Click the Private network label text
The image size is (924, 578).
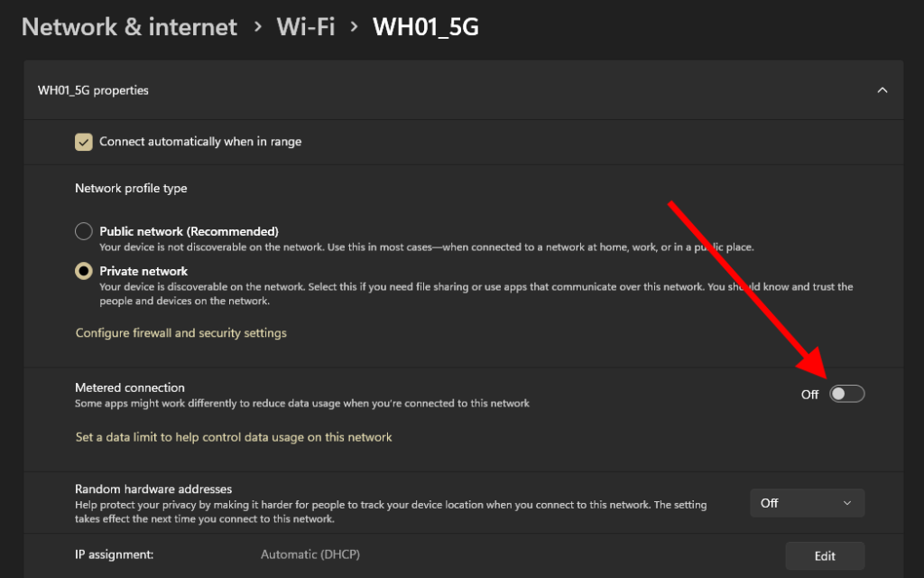[143, 271]
